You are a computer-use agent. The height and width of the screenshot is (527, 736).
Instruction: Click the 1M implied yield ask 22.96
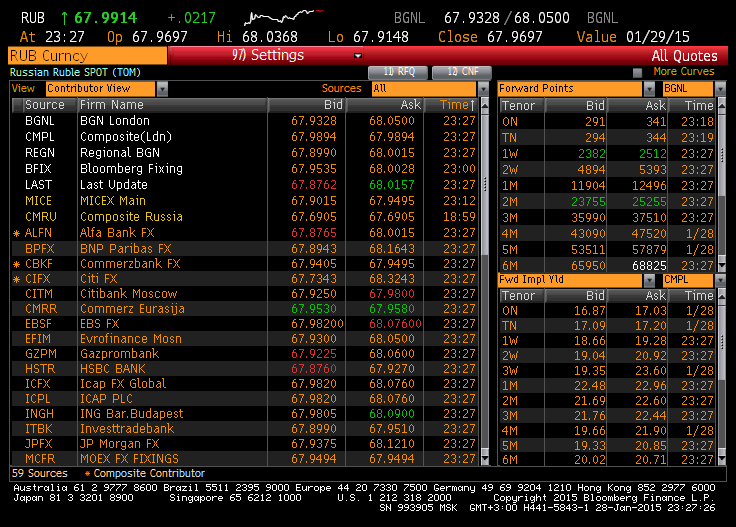(x=651, y=386)
